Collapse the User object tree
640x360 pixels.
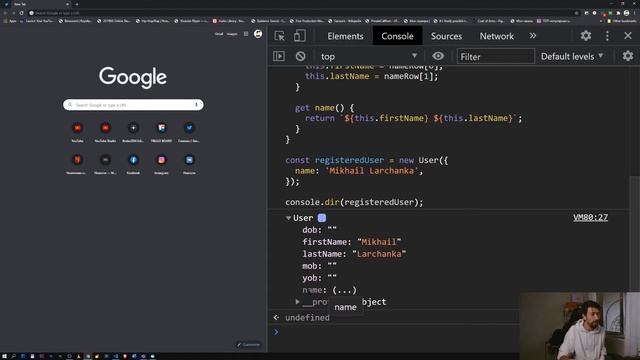288,218
